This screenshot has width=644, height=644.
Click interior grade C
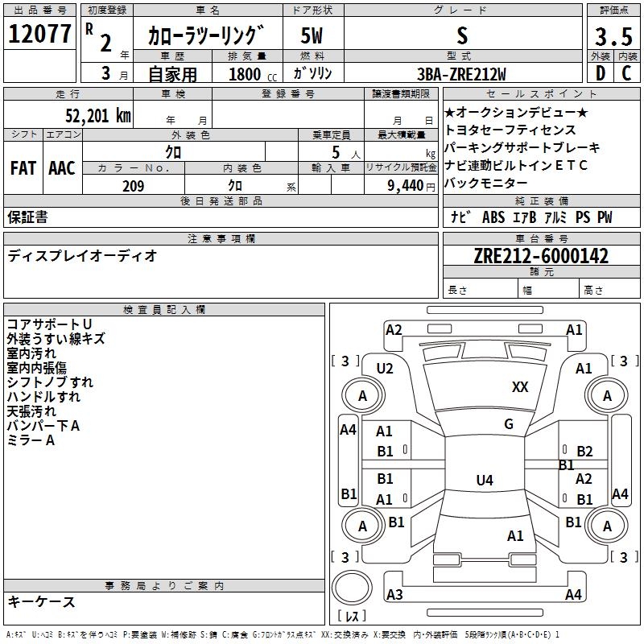pos(626,73)
